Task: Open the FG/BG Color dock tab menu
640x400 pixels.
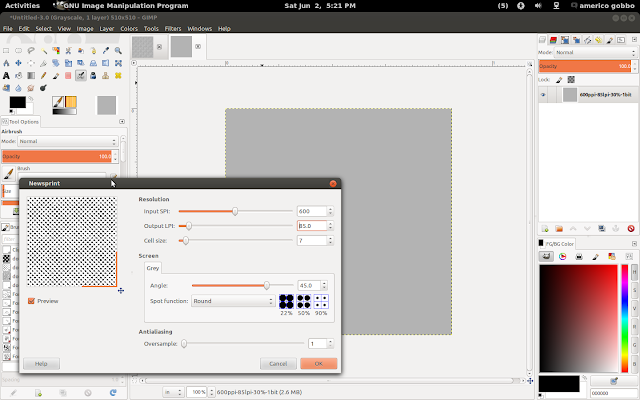Action: pos(634,244)
